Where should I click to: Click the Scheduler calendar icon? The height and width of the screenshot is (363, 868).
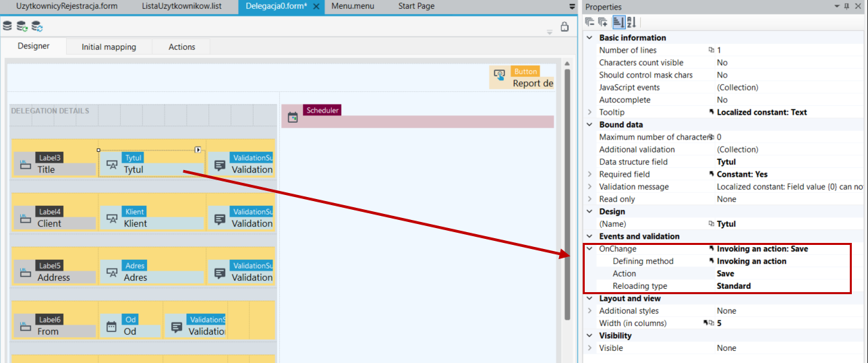[x=293, y=117]
